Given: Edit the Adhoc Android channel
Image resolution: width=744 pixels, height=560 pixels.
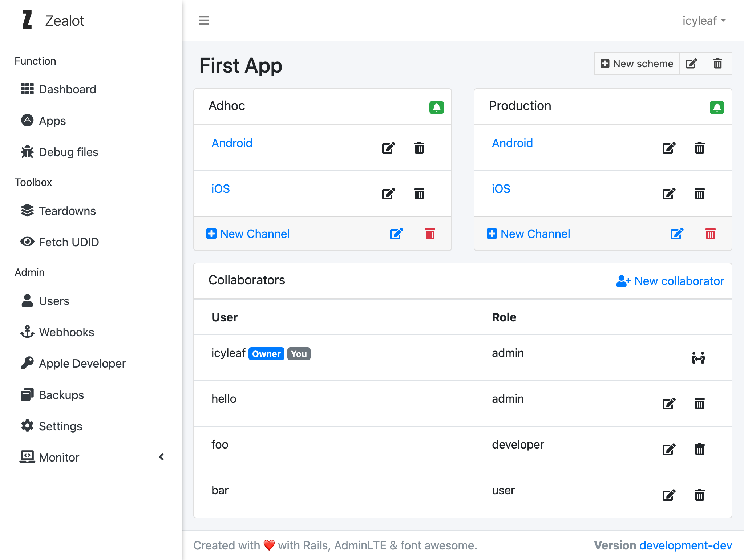Looking at the screenshot, I should point(388,148).
